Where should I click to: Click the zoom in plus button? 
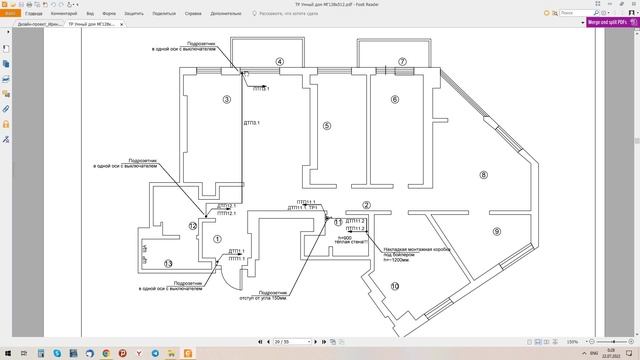click(x=631, y=342)
